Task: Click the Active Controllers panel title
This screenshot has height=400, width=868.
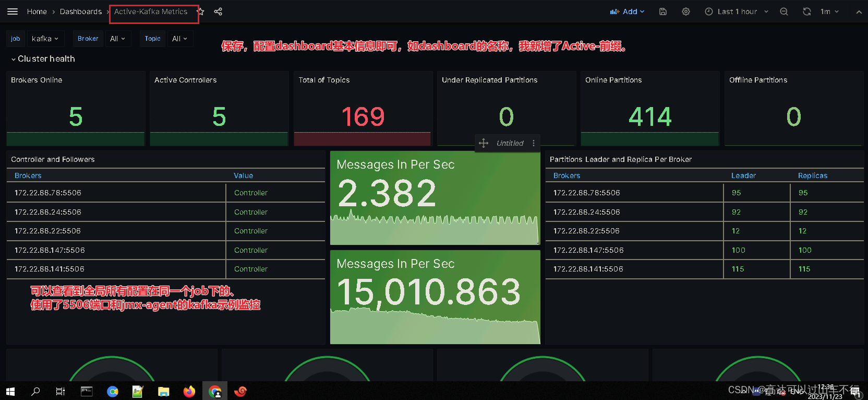Action: pyautogui.click(x=185, y=80)
